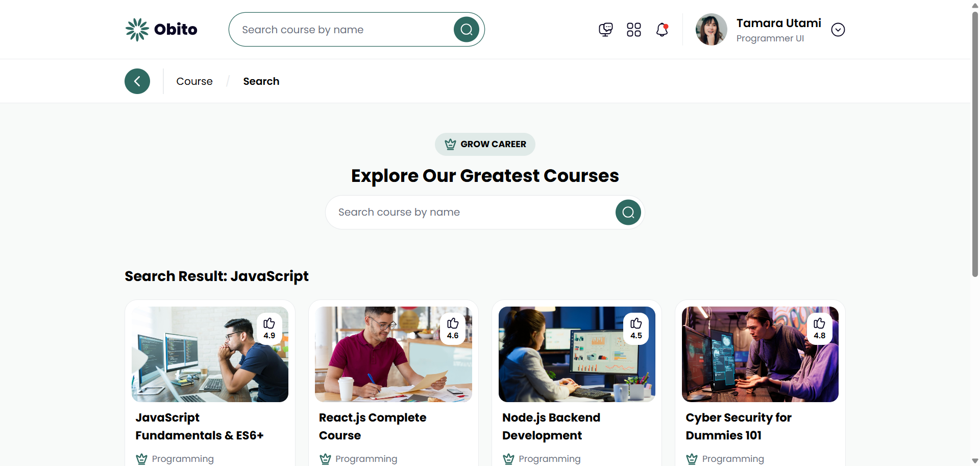Expand the Tamara Utami profile dropdown
Screen dimensions: 980x466
838,30
